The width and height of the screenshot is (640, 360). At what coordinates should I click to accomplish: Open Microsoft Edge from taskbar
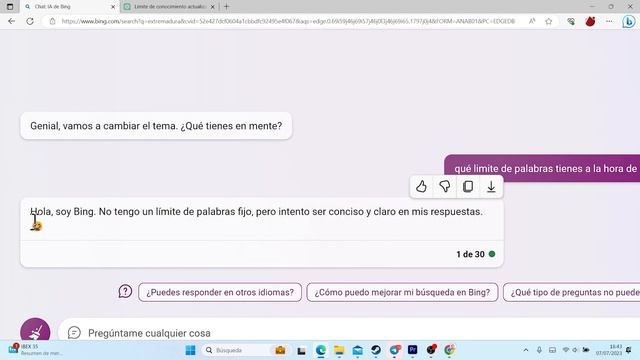pos(321,350)
